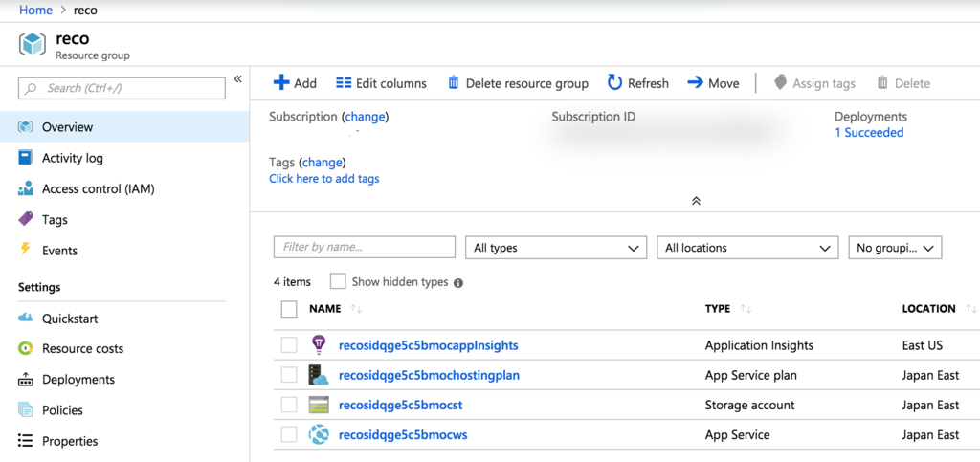
Task: Click the magnifier icon in the search box
Action: pos(31,89)
